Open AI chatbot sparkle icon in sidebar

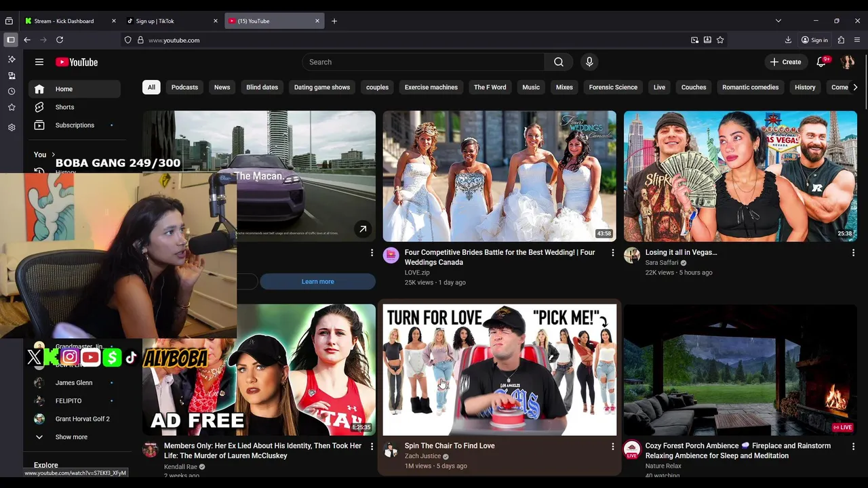coord(12,60)
